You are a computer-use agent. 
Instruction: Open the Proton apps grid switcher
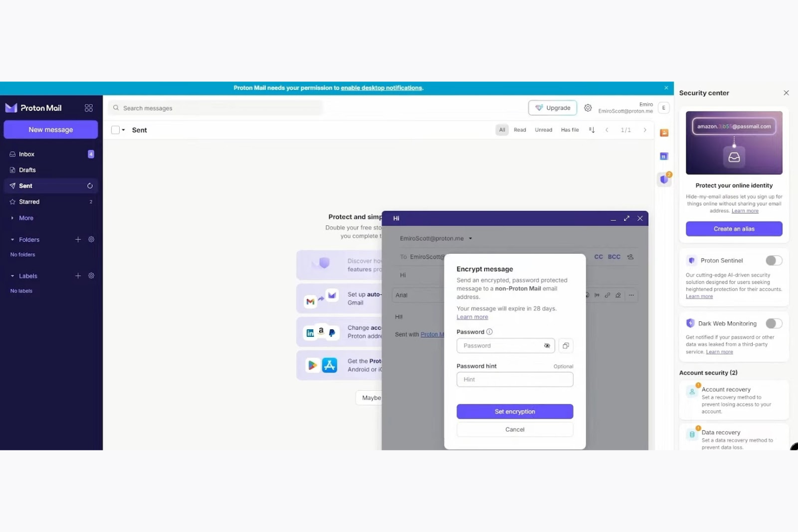(x=89, y=108)
